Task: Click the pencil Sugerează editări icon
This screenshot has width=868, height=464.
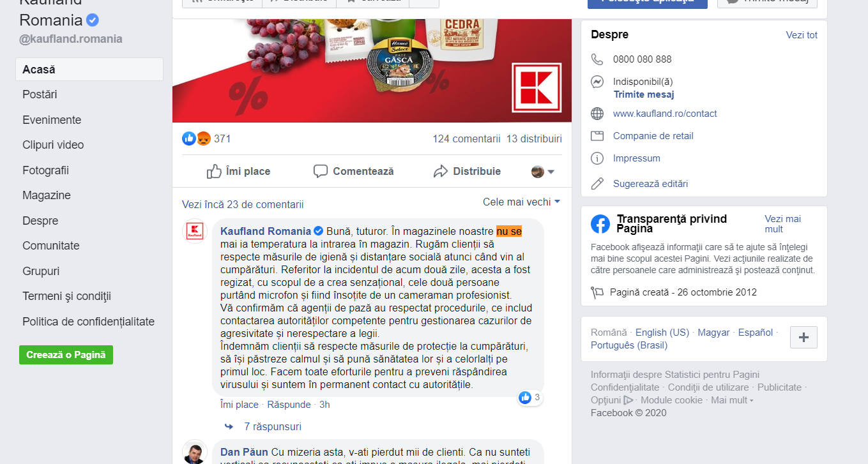Action: pyautogui.click(x=597, y=184)
